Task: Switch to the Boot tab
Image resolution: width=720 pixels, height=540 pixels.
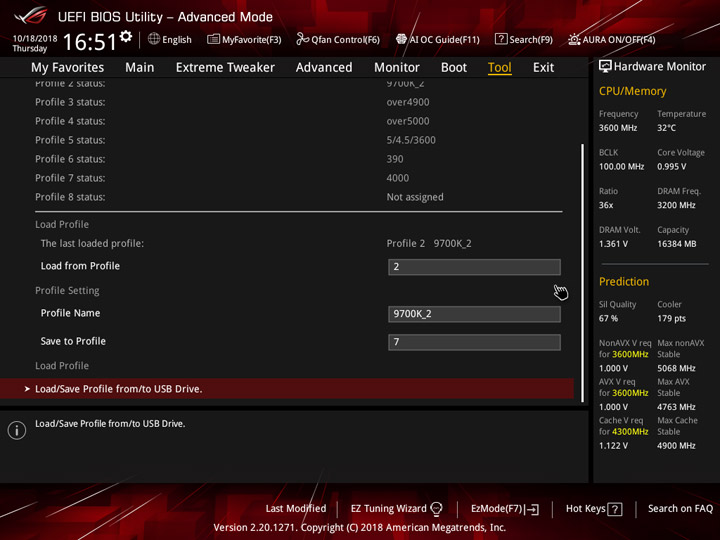Action: click(x=454, y=68)
